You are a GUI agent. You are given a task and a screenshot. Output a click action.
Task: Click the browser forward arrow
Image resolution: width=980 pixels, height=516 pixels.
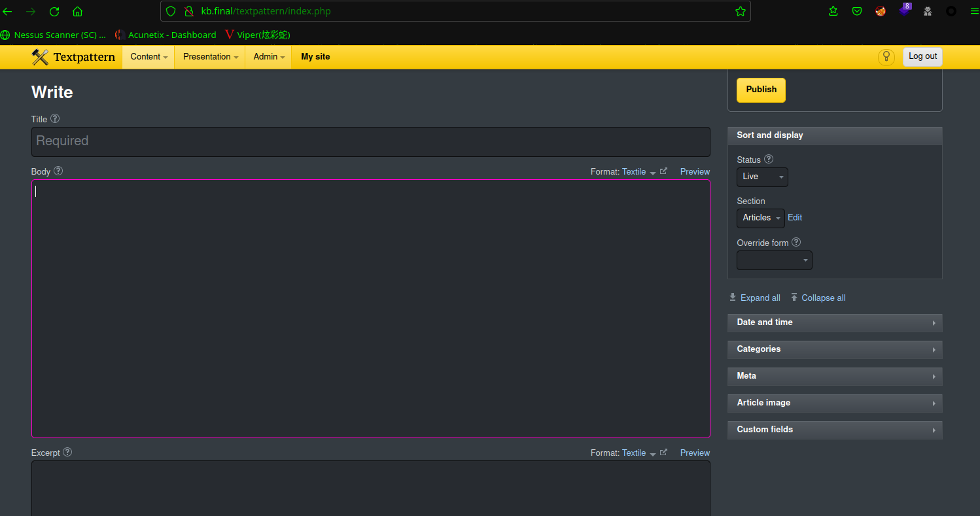[x=31, y=11]
